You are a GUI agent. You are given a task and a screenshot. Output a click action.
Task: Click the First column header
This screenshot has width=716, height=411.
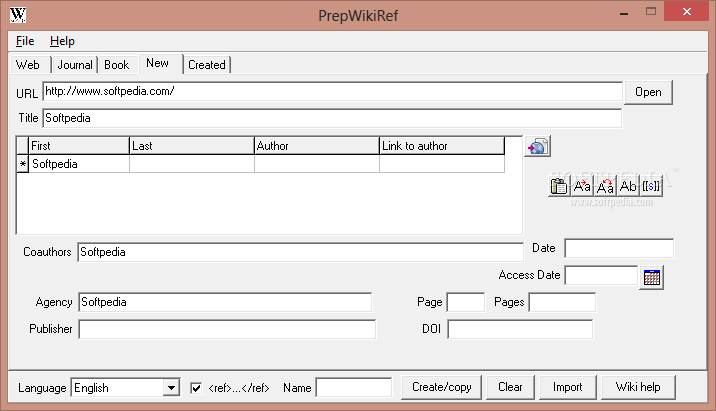click(79, 146)
